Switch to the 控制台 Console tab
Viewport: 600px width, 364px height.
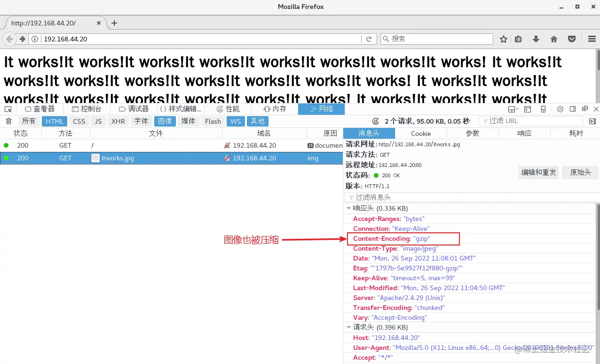tap(87, 109)
